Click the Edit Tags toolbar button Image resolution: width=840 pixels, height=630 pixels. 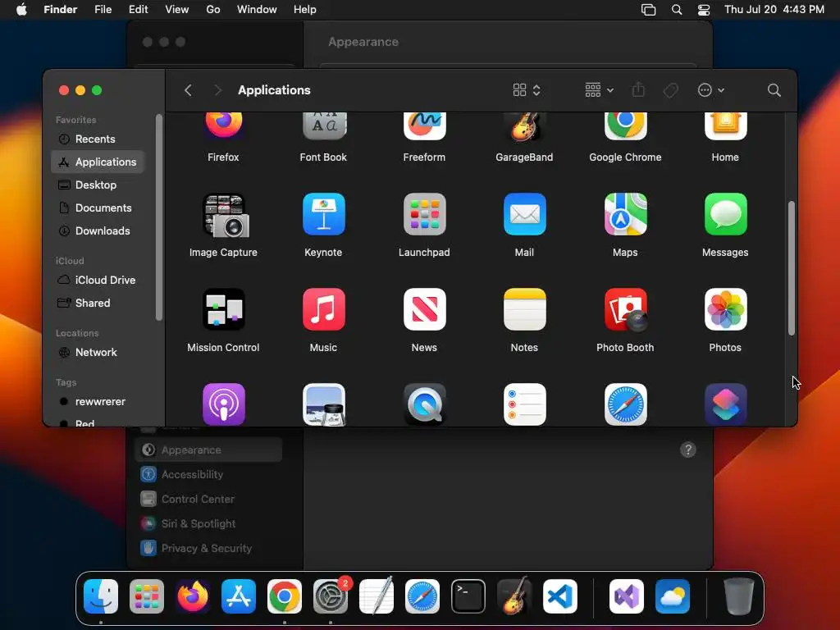pyautogui.click(x=670, y=90)
